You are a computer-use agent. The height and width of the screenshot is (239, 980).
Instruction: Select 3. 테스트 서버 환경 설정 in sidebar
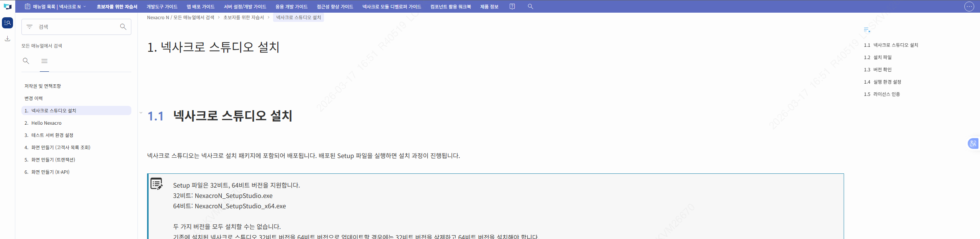52,135
